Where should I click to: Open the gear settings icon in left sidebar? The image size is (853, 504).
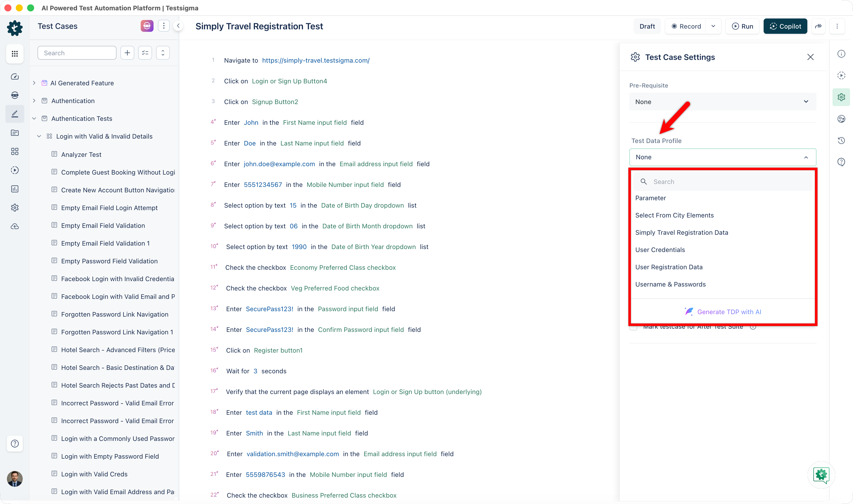15,208
